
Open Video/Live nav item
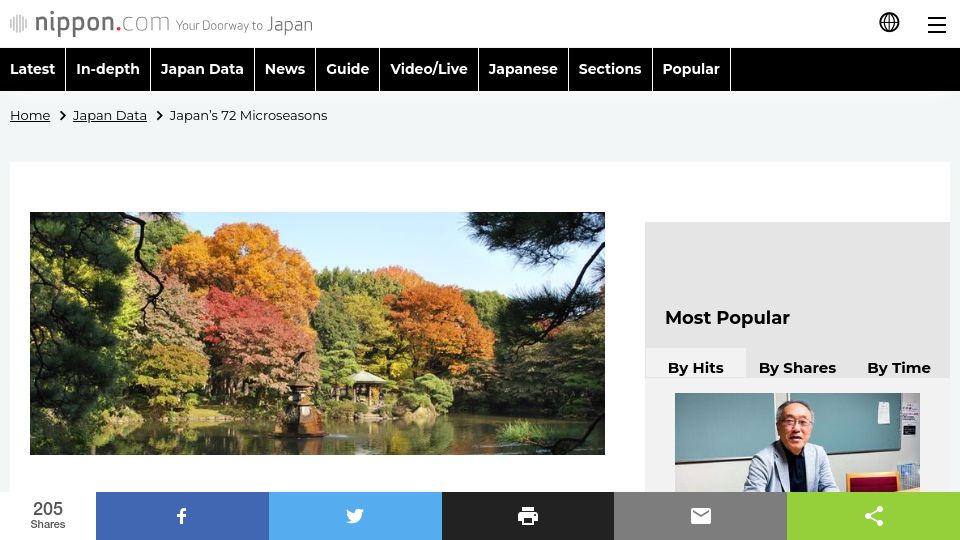coord(429,69)
